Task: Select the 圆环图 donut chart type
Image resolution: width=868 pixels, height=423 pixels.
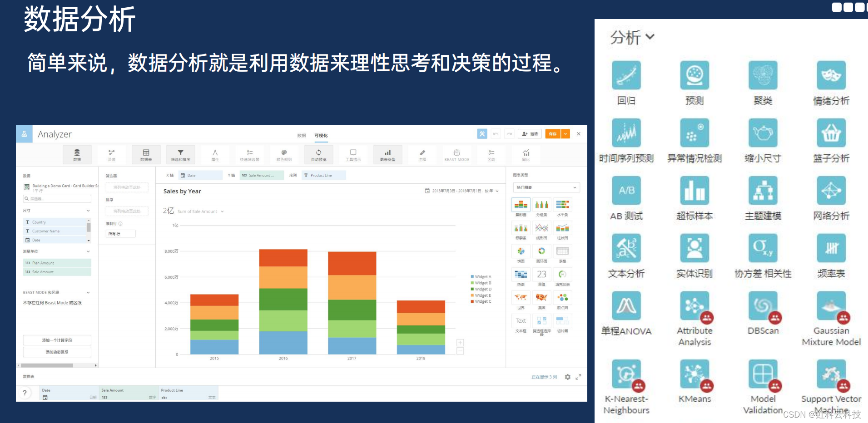Action: [x=541, y=251]
